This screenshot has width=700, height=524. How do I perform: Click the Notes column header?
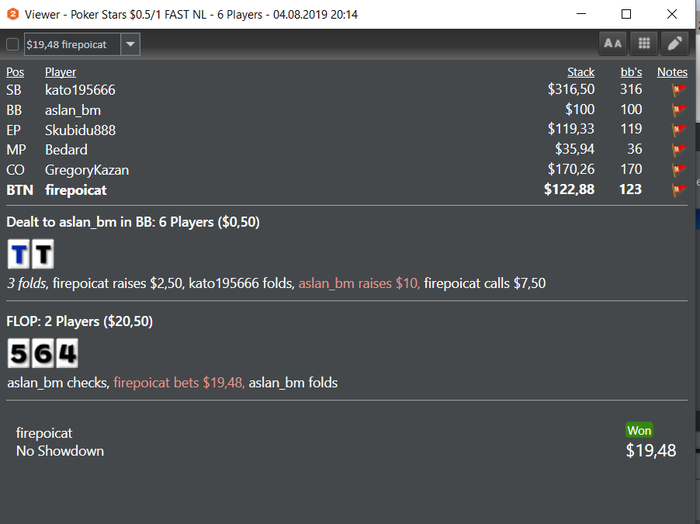pos(672,72)
